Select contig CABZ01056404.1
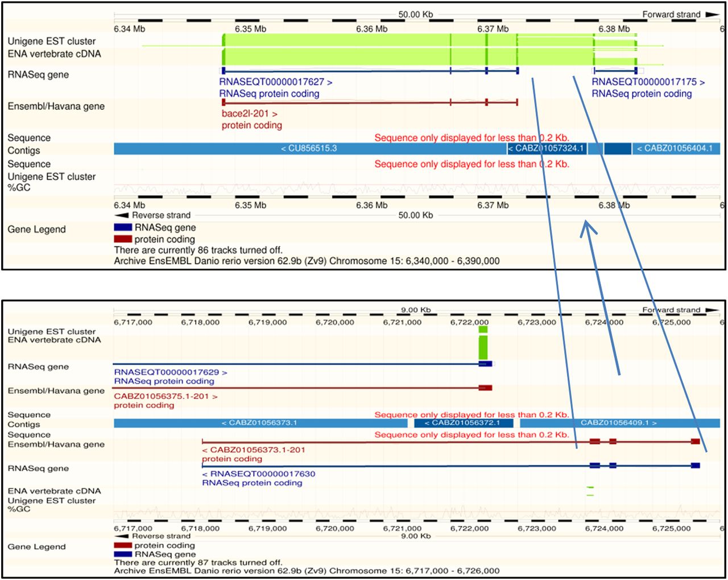 674,149
